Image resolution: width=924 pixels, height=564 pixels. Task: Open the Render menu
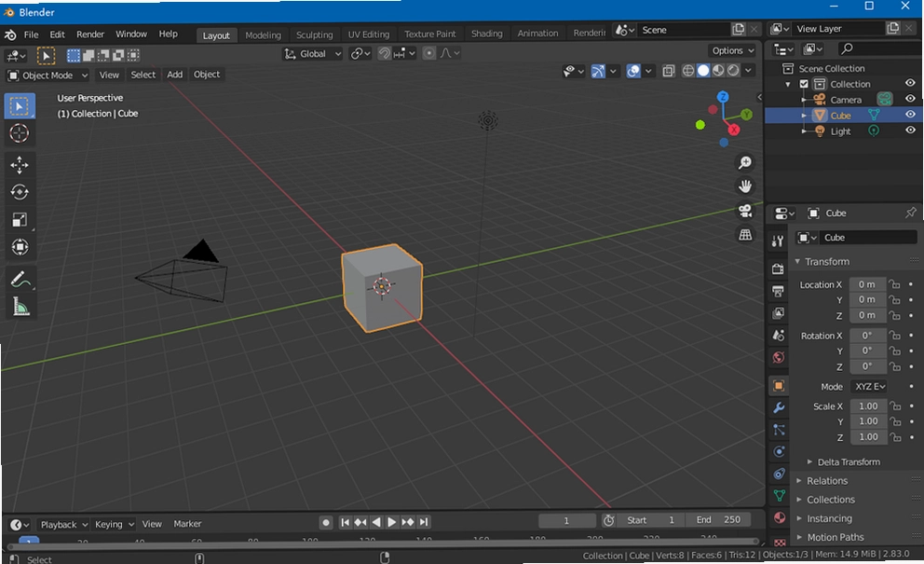point(90,34)
